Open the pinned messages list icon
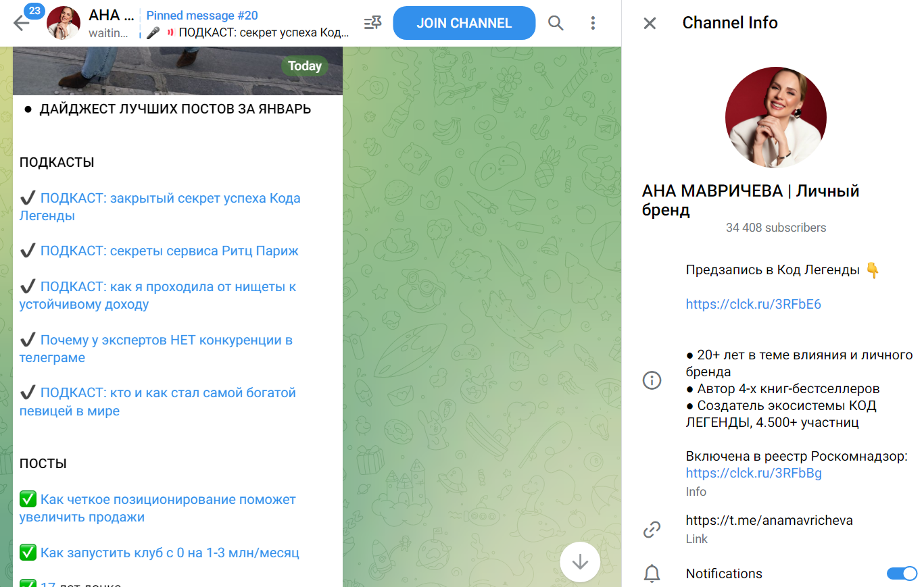Screen dimensions: 924x587 tap(372, 23)
